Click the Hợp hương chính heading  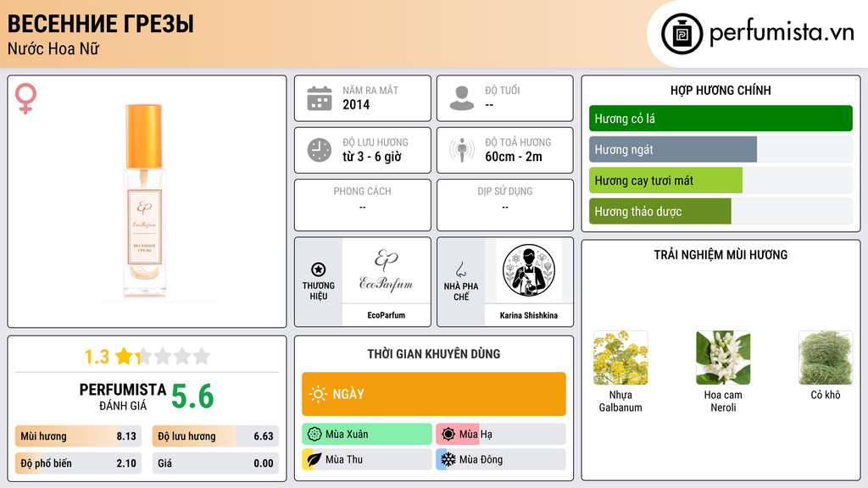click(x=721, y=90)
